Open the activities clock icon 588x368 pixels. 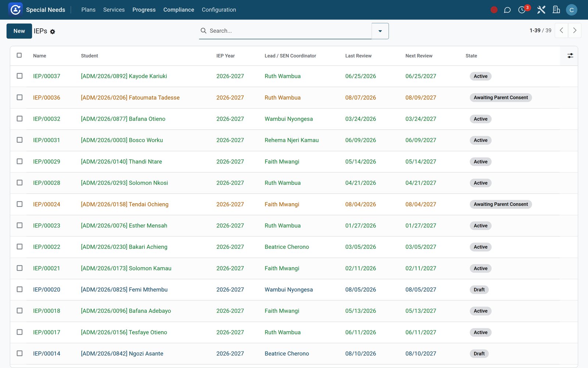pos(522,10)
